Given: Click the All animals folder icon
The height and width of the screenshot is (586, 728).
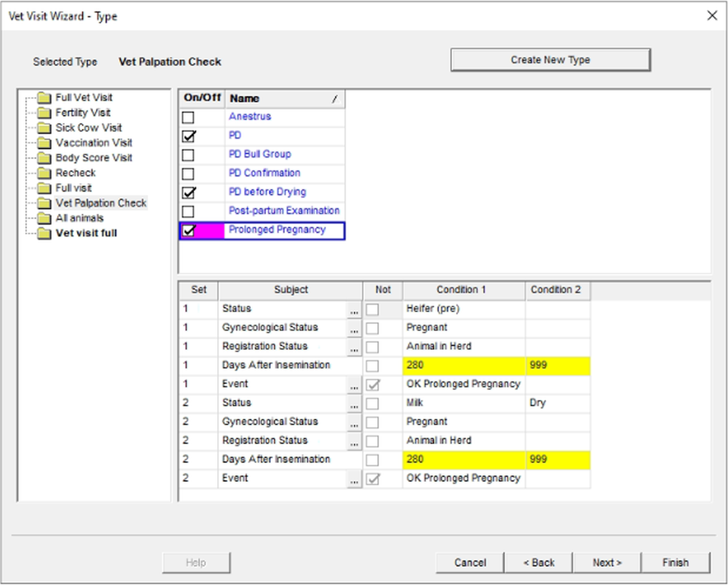Looking at the screenshot, I should (x=44, y=218).
